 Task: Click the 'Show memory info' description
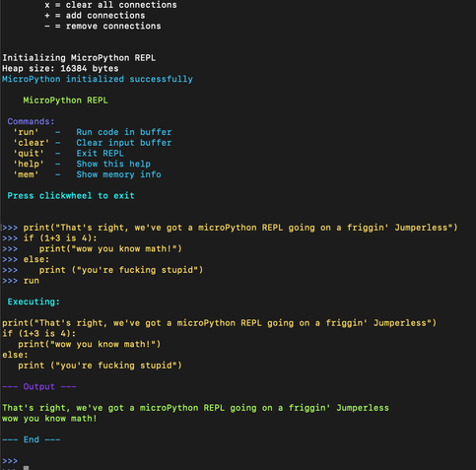click(119, 174)
